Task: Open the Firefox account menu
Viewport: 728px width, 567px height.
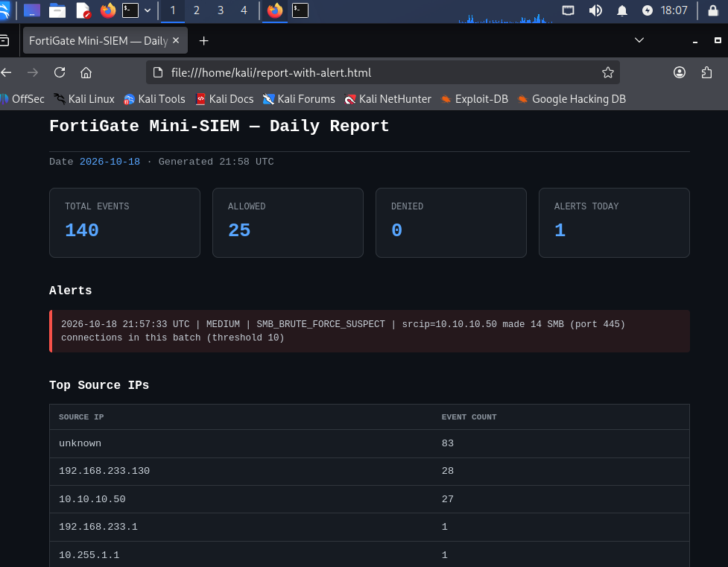Action: pos(680,72)
